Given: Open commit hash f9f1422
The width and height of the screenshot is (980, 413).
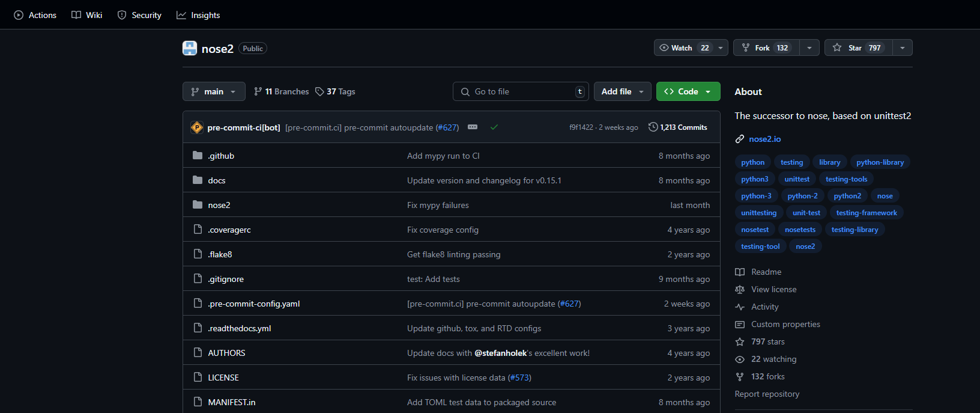Looking at the screenshot, I should (581, 127).
